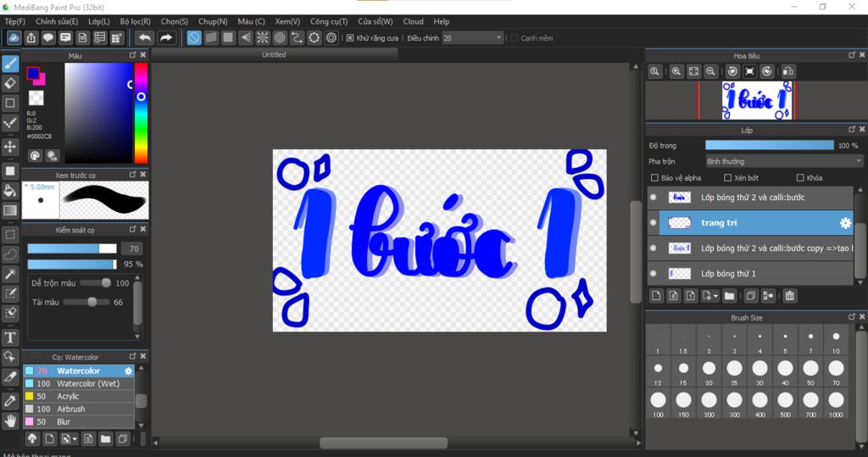Enable the Cạnh mềm checkbox
868x457 pixels.
click(x=514, y=37)
